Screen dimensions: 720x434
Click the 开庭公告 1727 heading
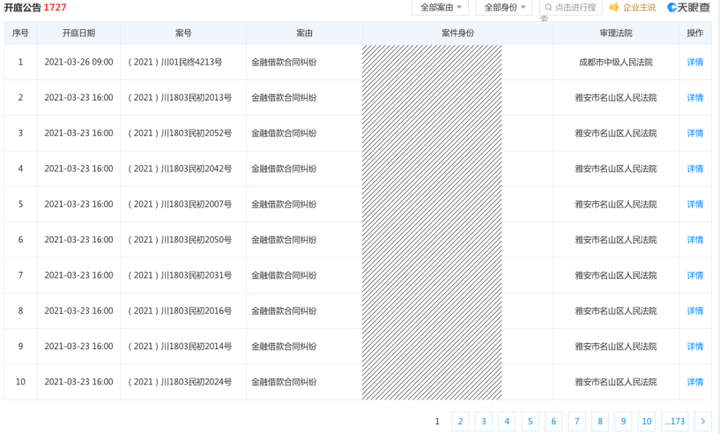point(35,7)
